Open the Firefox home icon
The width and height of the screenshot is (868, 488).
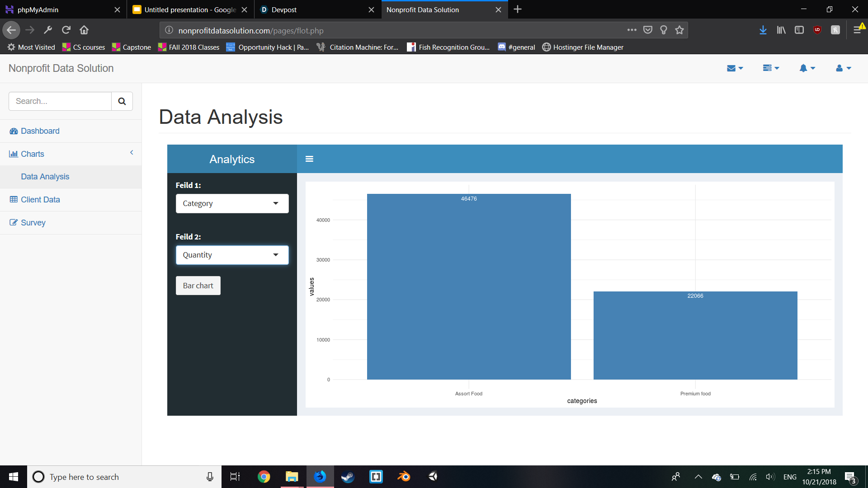tap(84, 30)
